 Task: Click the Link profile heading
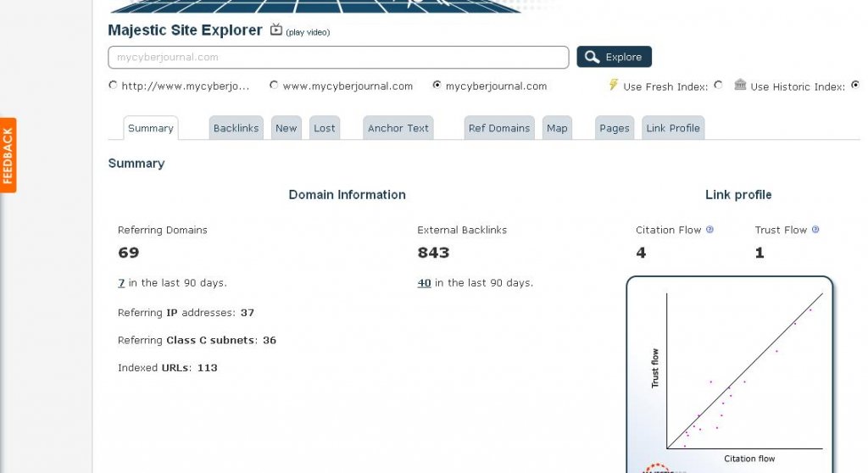738,194
